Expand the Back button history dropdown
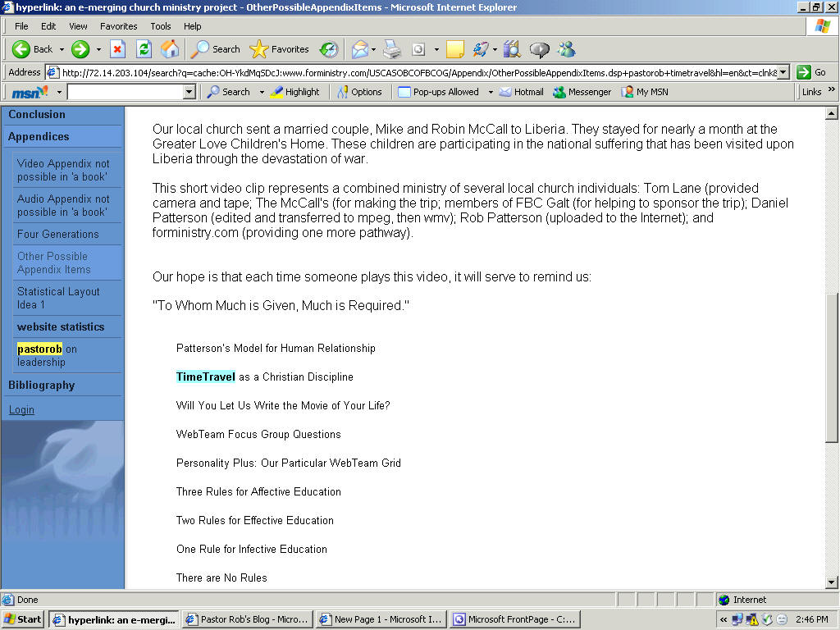 [62, 49]
